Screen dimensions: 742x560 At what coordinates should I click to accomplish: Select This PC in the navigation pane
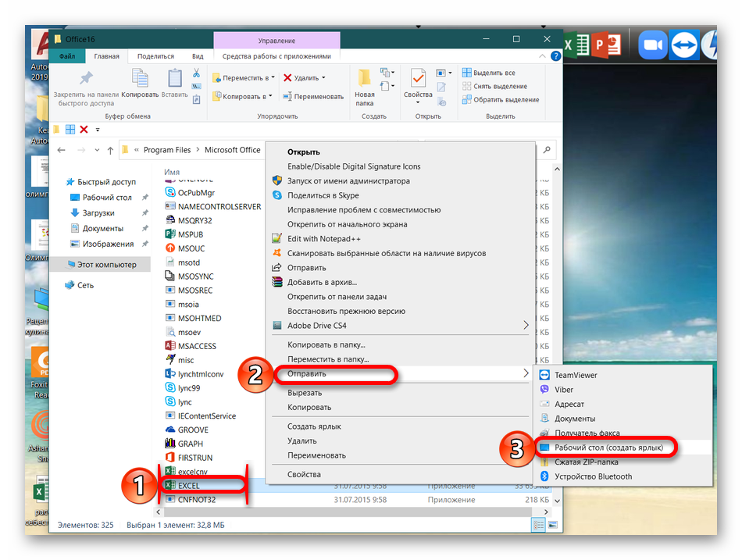pyautogui.click(x=106, y=265)
